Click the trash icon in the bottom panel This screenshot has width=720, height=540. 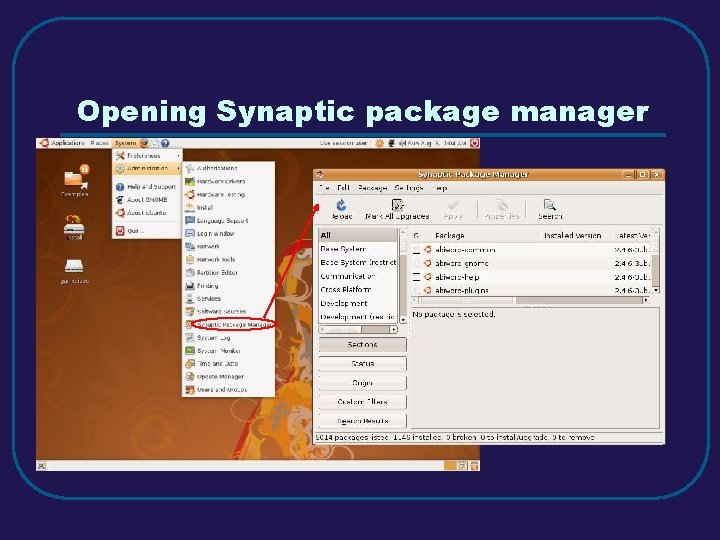[x=474, y=466]
